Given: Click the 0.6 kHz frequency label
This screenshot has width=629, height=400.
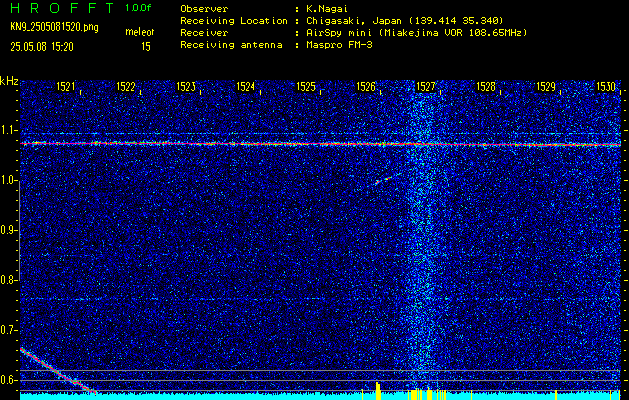Looking at the screenshot, I should tap(8, 380).
